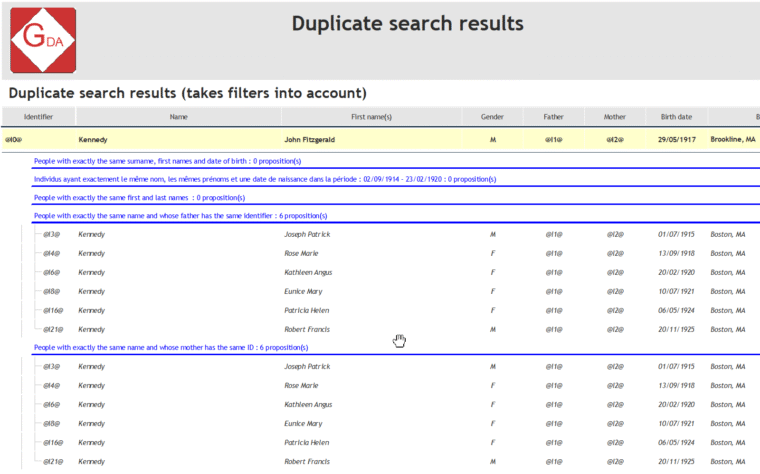Click the Father column header
The width and height of the screenshot is (760, 474).
(553, 117)
